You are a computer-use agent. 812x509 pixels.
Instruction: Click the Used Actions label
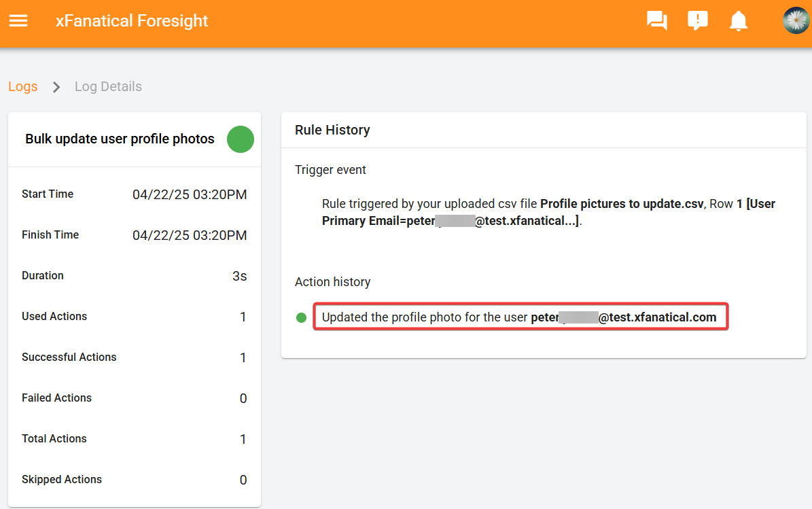tap(54, 317)
